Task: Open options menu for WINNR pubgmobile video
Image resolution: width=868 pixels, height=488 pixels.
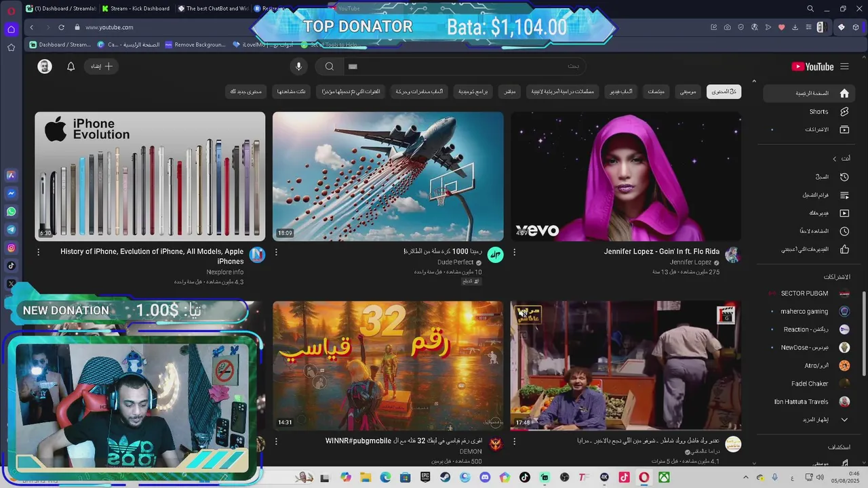Action: point(276,441)
